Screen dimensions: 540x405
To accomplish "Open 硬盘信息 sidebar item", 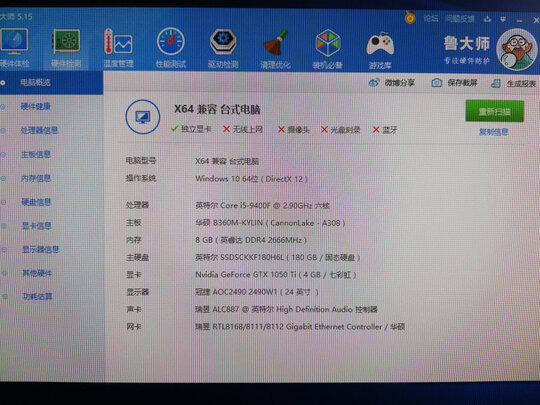I will click(36, 202).
